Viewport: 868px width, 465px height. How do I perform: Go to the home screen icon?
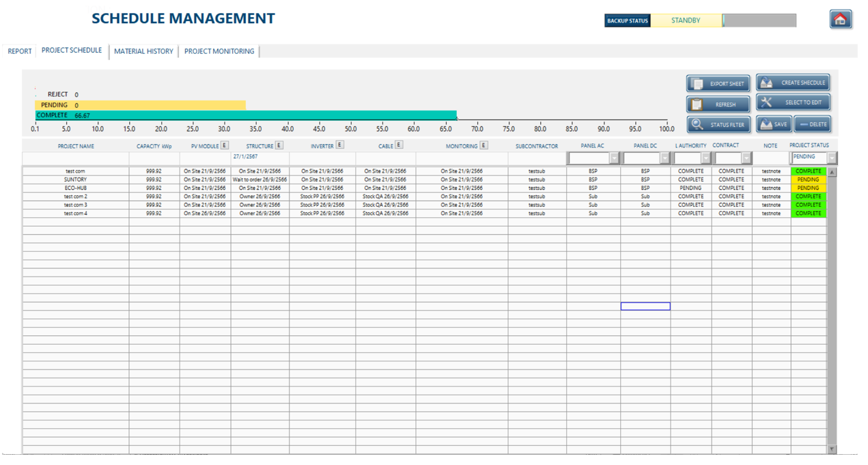(x=841, y=19)
